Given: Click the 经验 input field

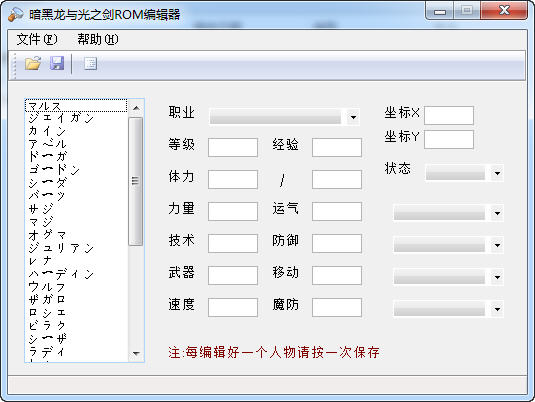Looking at the screenshot, I should coord(337,147).
